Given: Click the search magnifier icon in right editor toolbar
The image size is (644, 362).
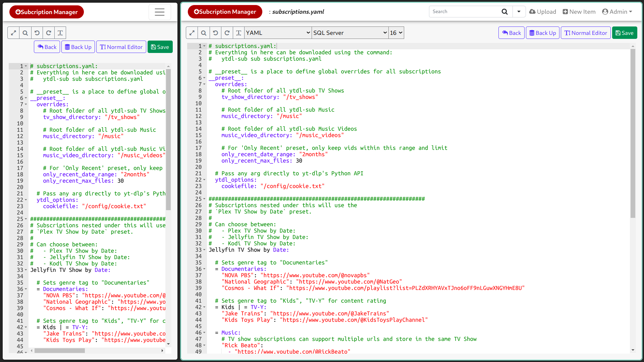Looking at the screenshot, I should 204,33.
